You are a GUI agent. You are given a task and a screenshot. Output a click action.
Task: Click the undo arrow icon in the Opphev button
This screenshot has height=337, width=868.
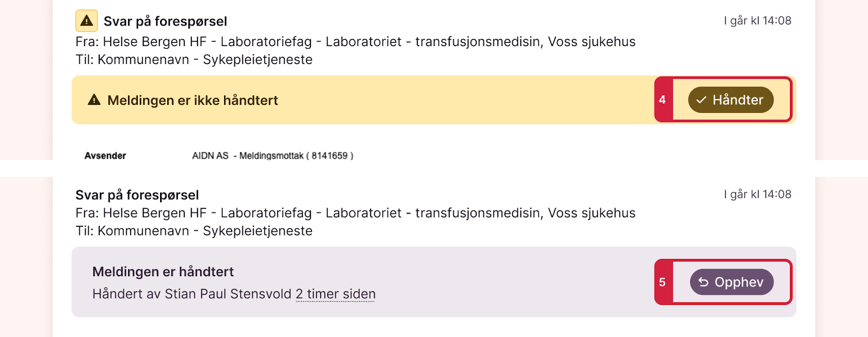click(704, 282)
